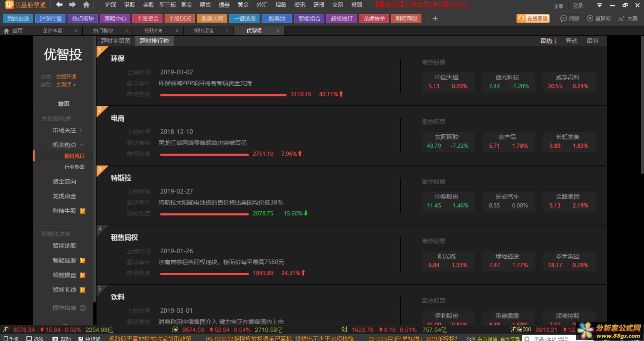
Task: Select 行业热图 in sidebar
Action: 74,167
